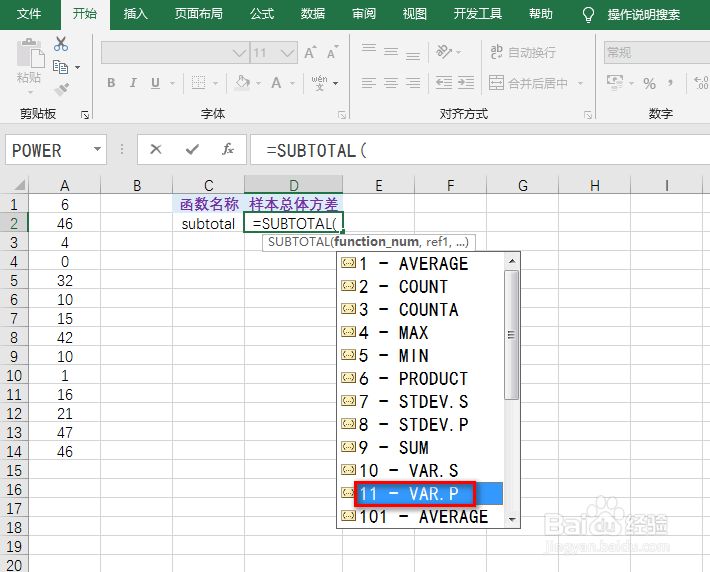Toggle 自动换行 wrap text

pos(523,53)
